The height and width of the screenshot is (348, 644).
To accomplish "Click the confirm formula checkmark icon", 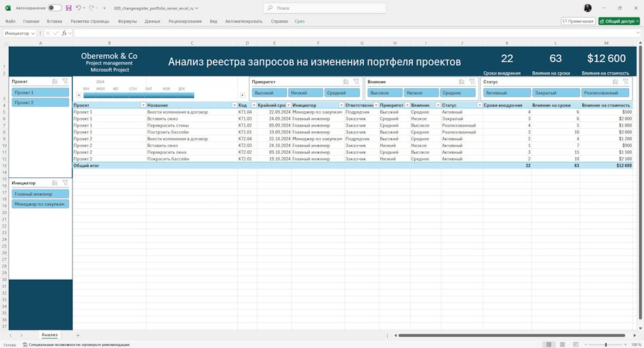I will 56,33.
